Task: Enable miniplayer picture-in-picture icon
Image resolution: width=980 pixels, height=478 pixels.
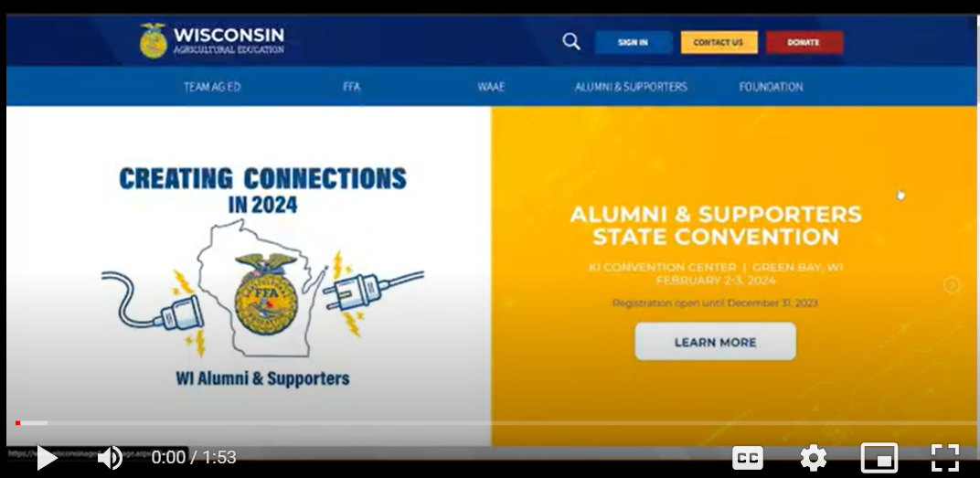Action: pyautogui.click(x=879, y=458)
